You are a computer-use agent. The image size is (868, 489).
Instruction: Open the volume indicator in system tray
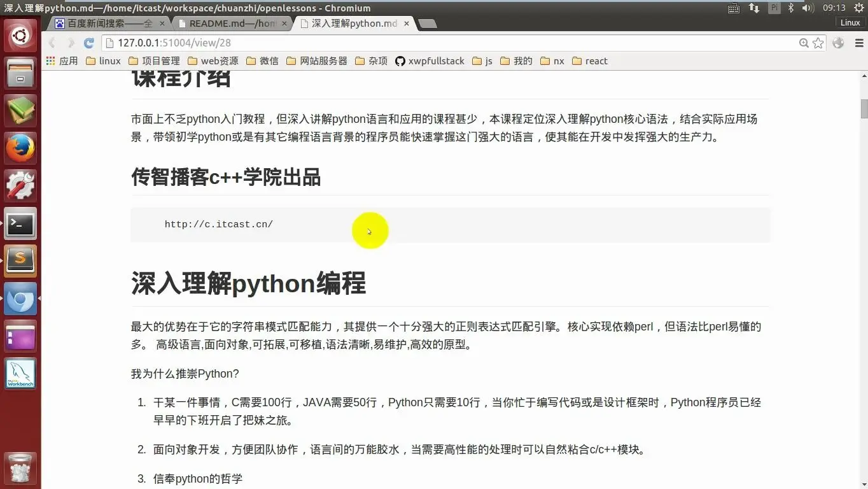click(808, 8)
